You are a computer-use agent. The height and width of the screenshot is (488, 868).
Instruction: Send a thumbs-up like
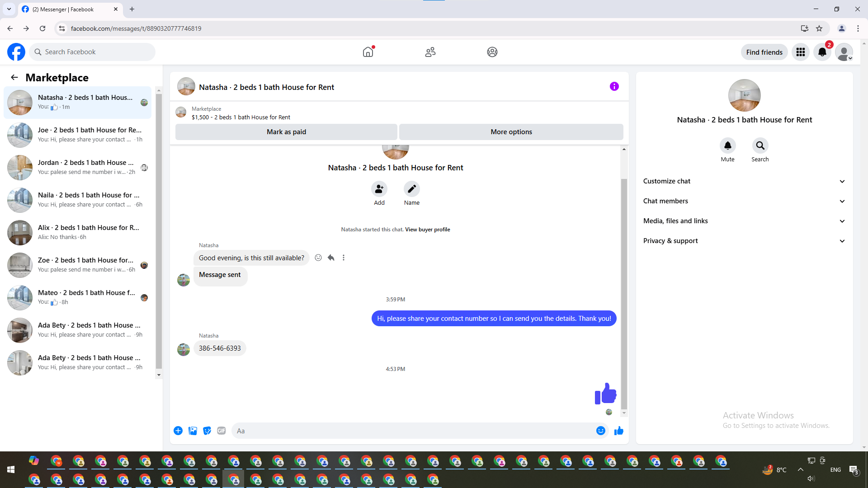(x=619, y=431)
